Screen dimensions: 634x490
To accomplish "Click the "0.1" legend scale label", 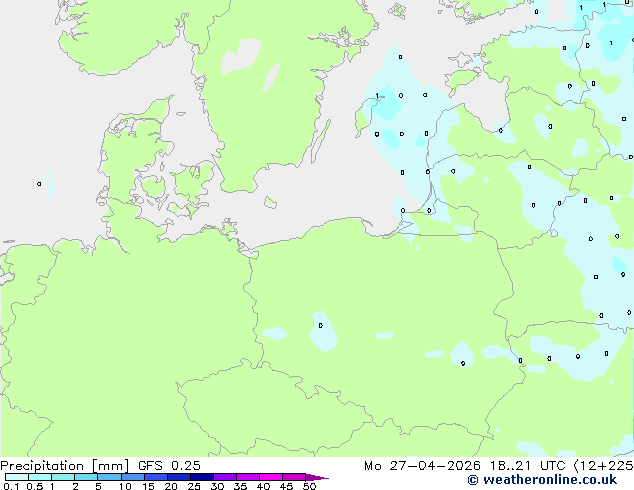I will coord(11,486).
